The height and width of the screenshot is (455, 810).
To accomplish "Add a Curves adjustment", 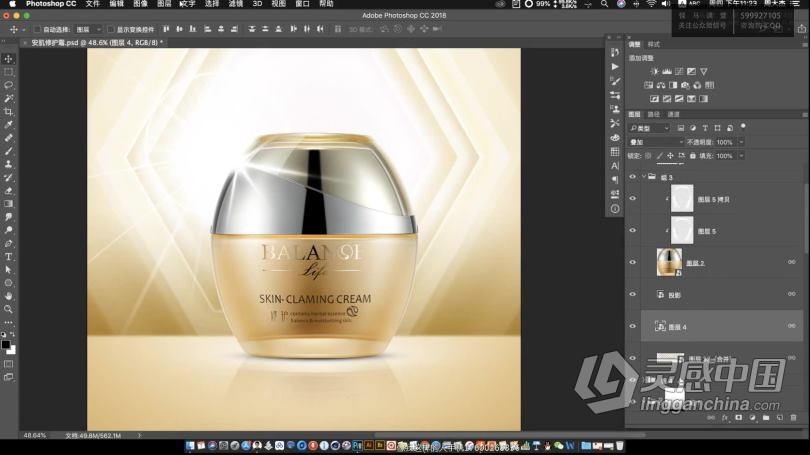I will point(679,71).
